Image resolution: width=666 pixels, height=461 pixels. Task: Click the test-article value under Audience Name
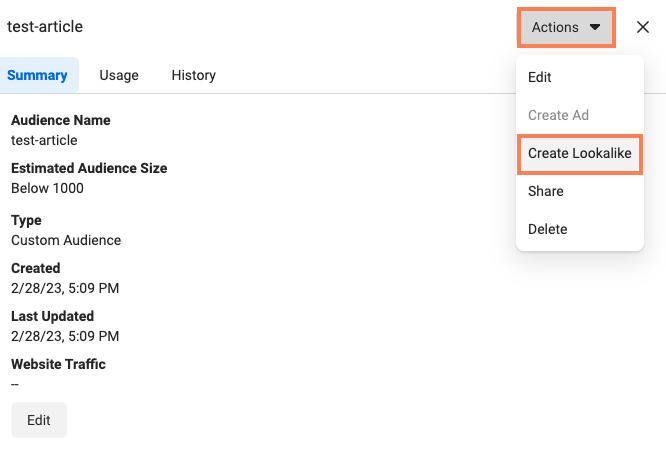[44, 140]
